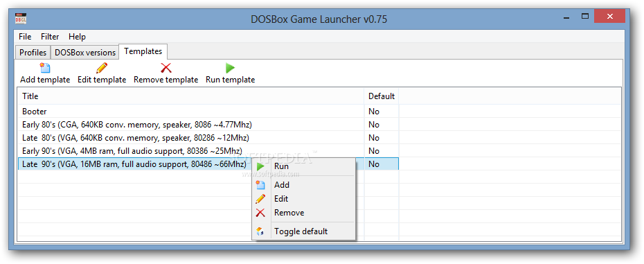Screen dimensions: 644x264
Task: Sort by the Default column header
Action: click(x=382, y=96)
